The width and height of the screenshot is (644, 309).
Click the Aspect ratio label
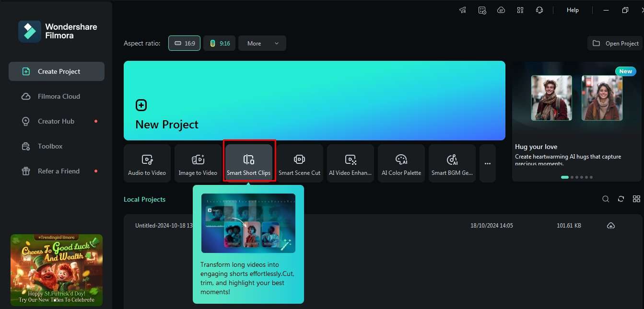pos(142,43)
